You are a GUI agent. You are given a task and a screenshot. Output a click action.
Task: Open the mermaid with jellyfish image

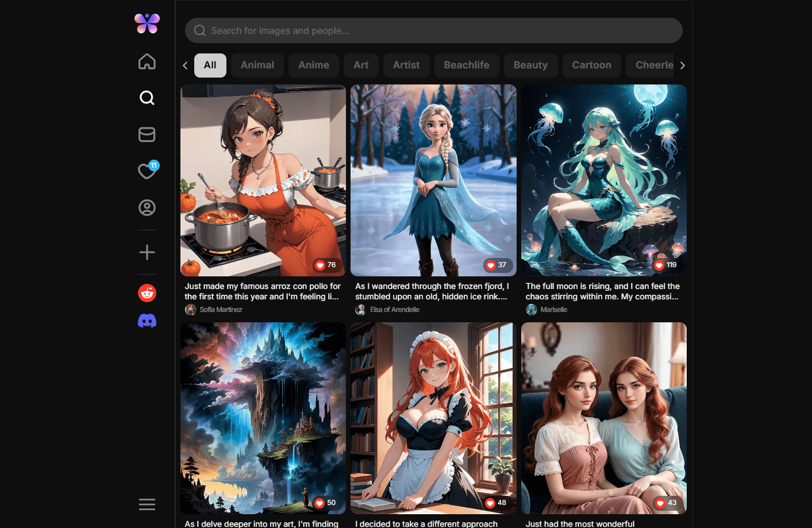coord(604,180)
